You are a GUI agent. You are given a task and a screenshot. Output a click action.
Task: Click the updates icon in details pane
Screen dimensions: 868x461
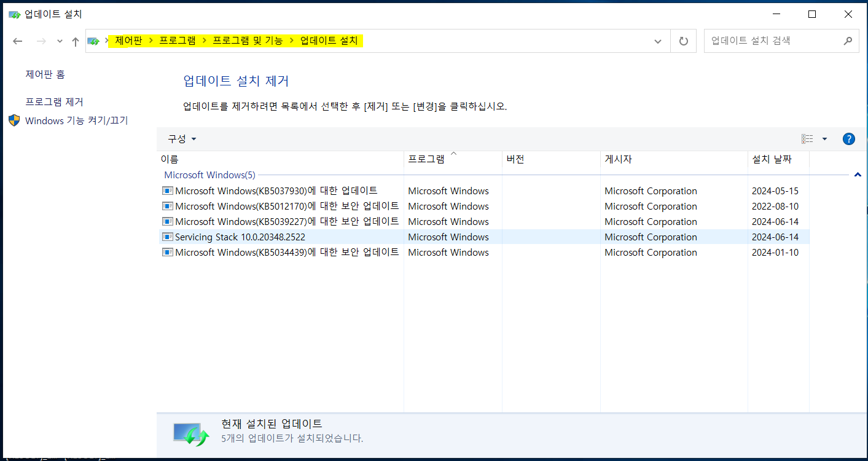192,433
